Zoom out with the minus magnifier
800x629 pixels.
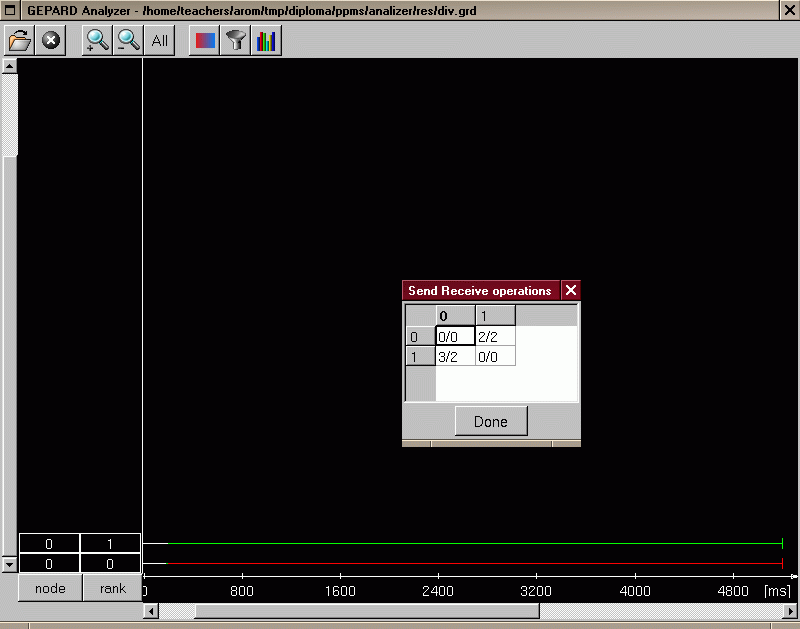[129, 41]
